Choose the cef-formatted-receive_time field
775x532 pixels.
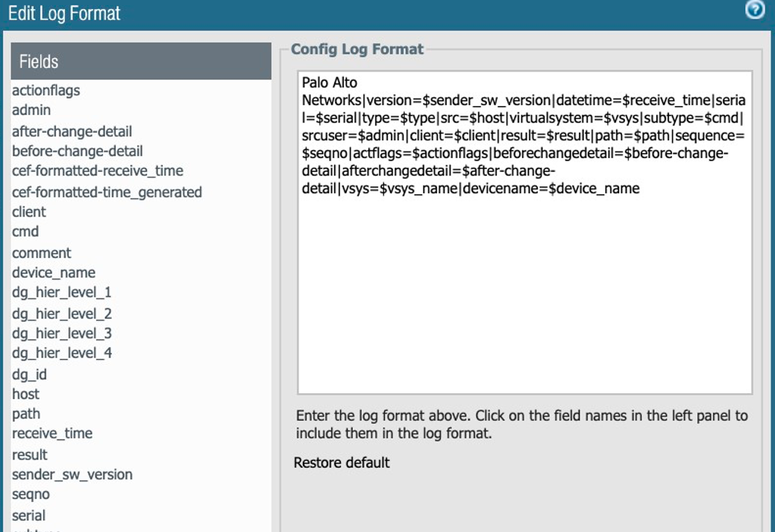pos(98,171)
